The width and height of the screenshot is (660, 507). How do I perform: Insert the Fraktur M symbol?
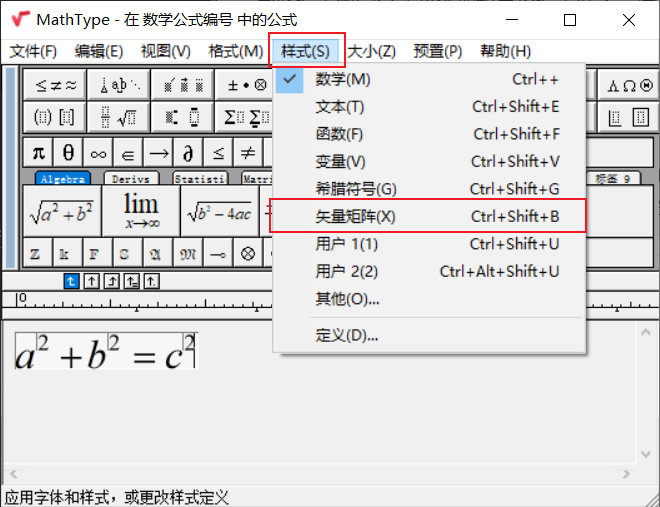(x=188, y=253)
